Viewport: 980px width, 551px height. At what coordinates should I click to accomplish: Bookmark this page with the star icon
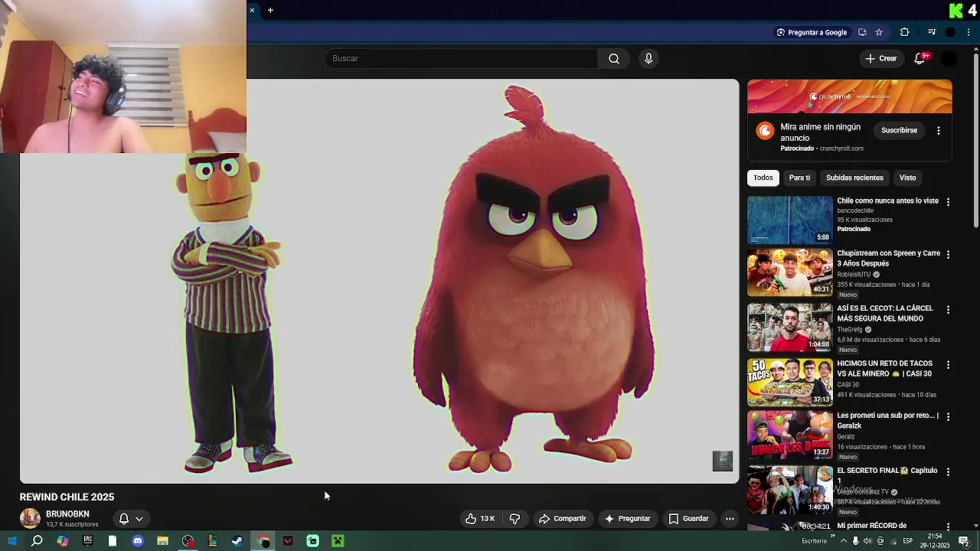[879, 32]
